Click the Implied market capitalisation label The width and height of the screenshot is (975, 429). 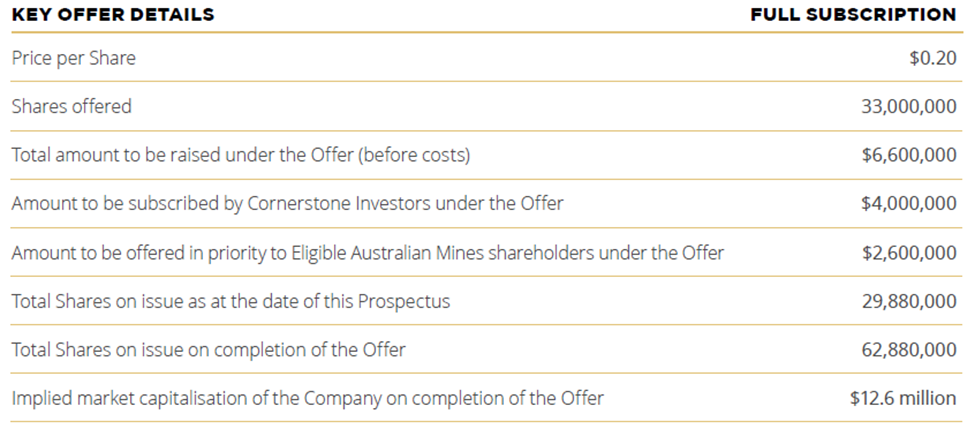coord(307,398)
